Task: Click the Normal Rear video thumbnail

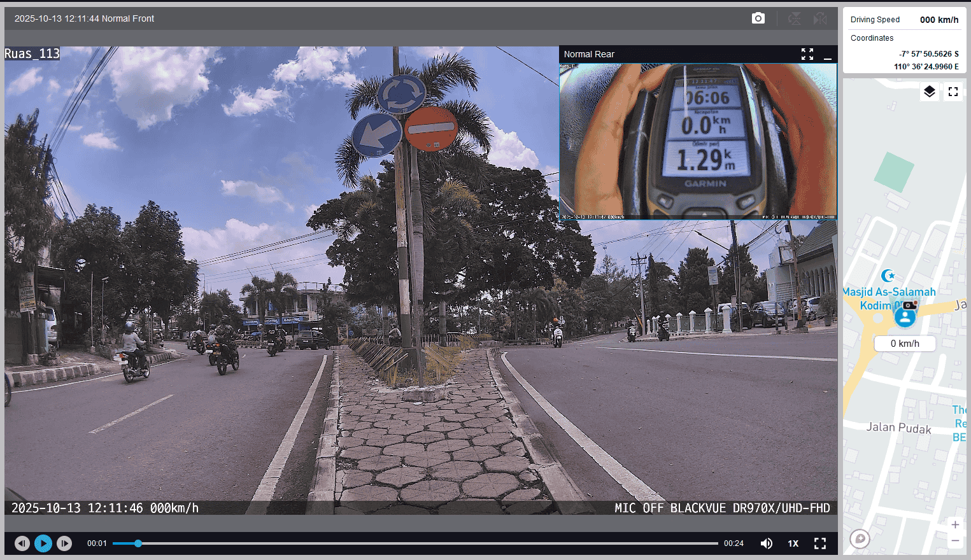Action: click(698, 140)
